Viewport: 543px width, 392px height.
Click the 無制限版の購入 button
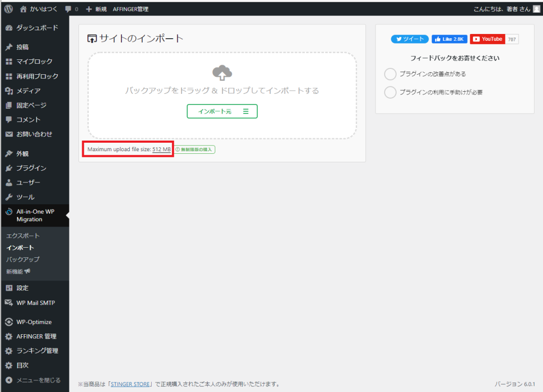(195, 150)
